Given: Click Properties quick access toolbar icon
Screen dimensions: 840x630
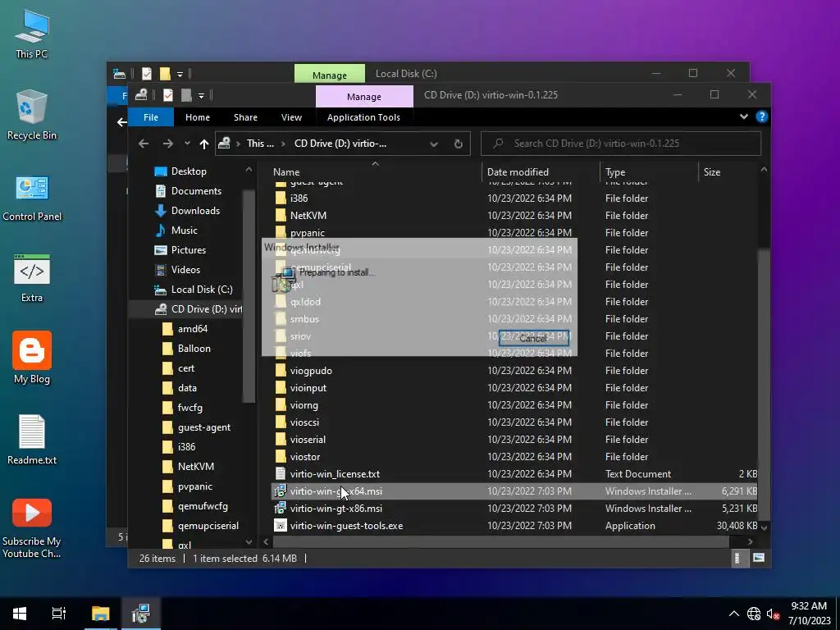Looking at the screenshot, I should tap(167, 95).
